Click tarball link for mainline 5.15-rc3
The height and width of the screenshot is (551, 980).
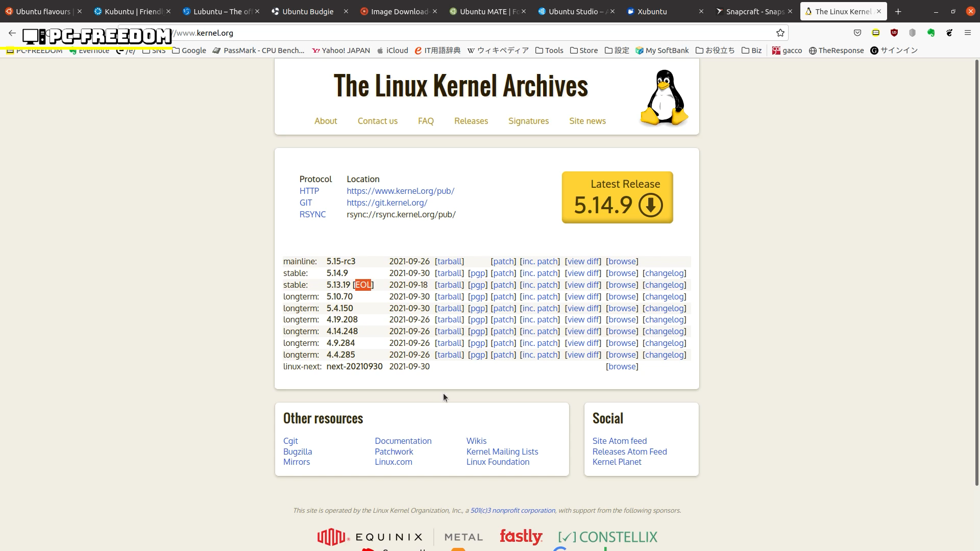click(x=449, y=261)
